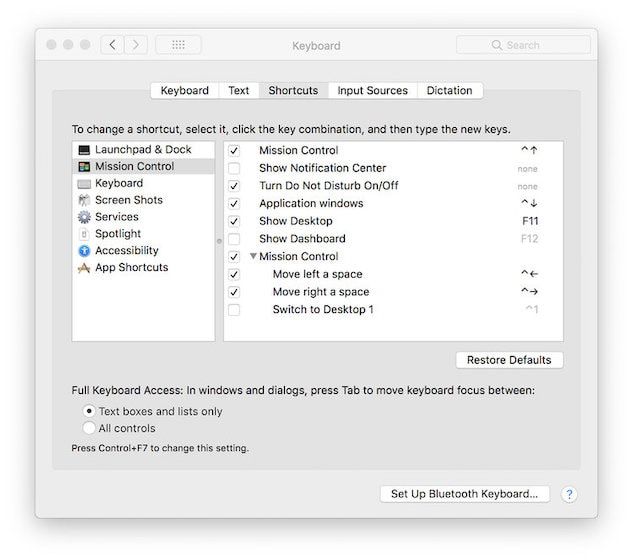The height and width of the screenshot is (560, 633).
Task: Open help with the question mark button
Action: pyautogui.click(x=569, y=494)
